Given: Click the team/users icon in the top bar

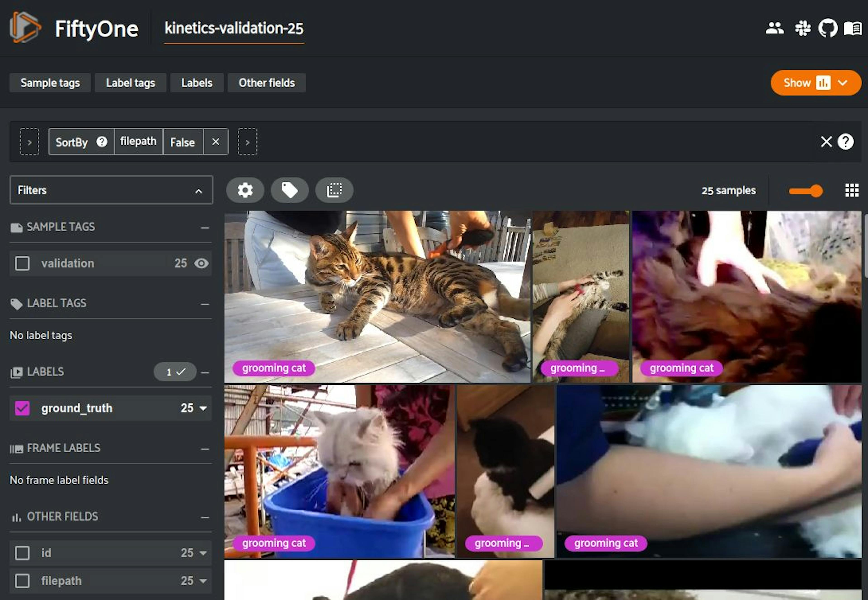Looking at the screenshot, I should (775, 28).
